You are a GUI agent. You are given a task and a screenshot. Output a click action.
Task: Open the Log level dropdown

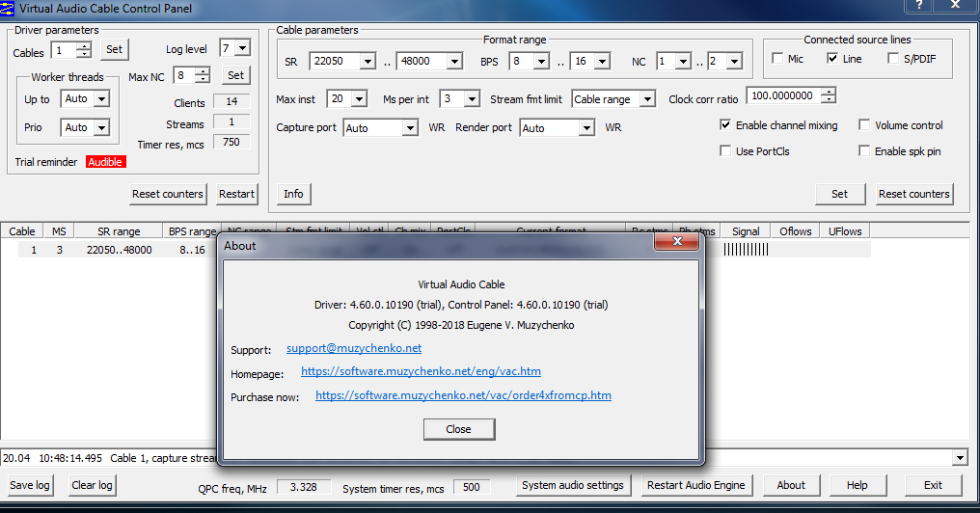pos(242,48)
